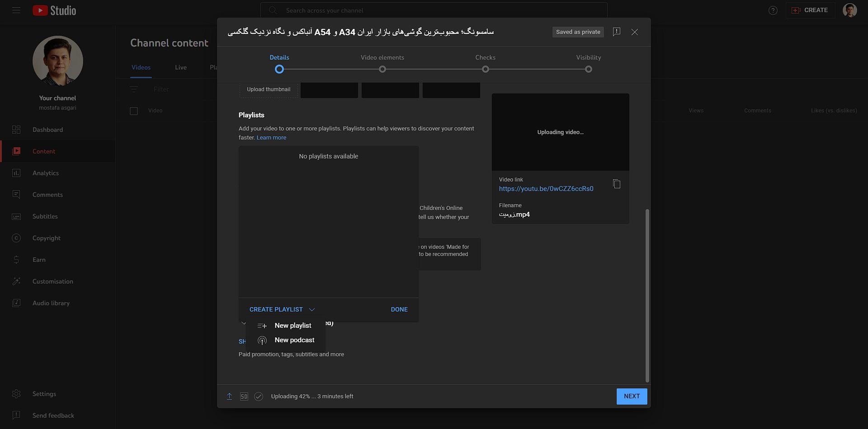868x429 pixels.
Task: Open Analytics in the sidebar
Action: pos(58,173)
